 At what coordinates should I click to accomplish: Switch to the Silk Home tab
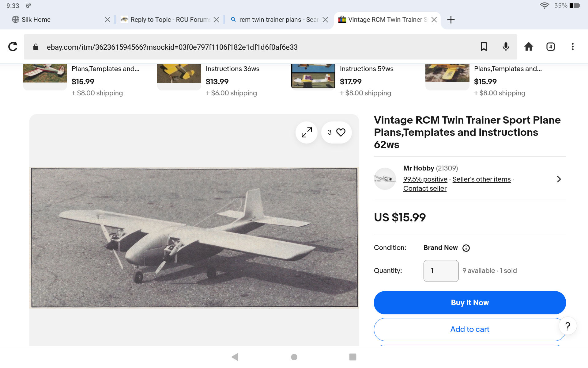click(x=36, y=20)
